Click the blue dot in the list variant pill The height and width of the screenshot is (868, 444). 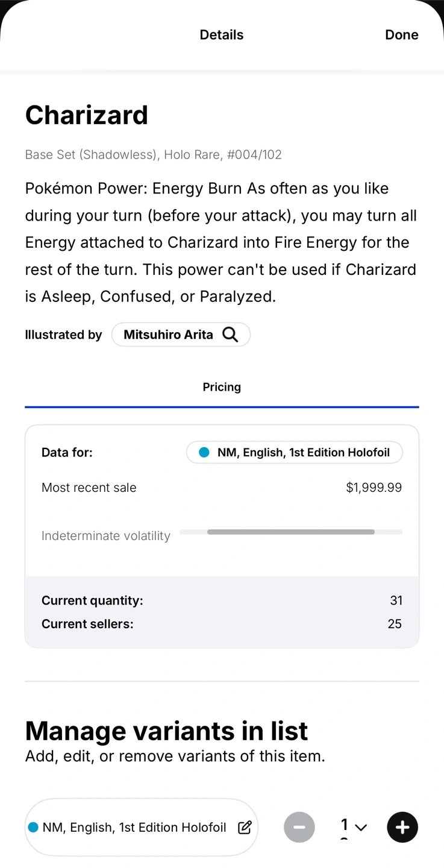pyautogui.click(x=34, y=828)
